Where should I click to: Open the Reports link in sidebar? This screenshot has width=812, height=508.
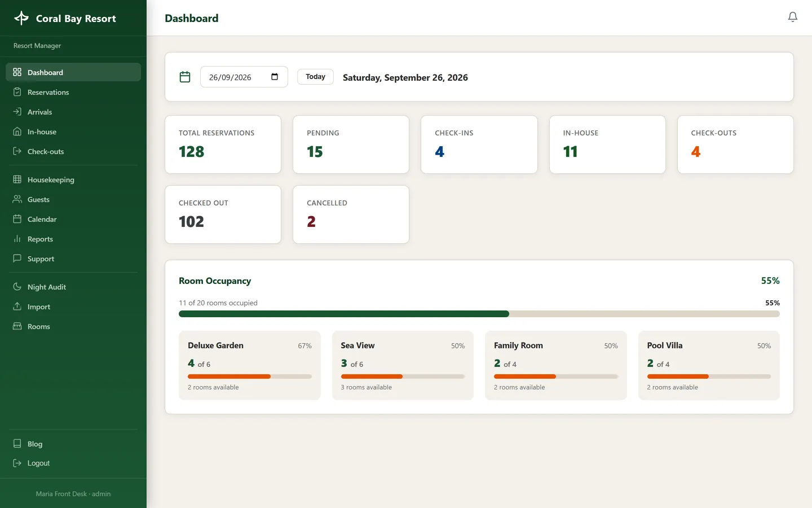73,239
